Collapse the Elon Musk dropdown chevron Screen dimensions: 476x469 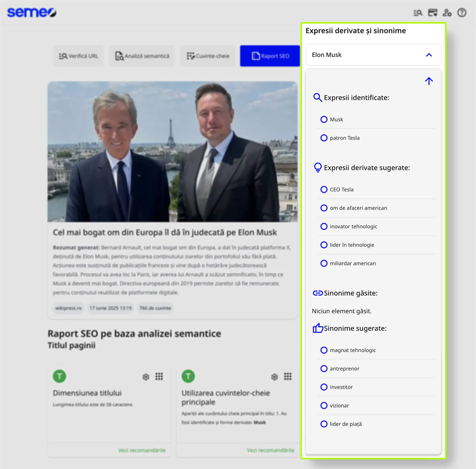coord(429,55)
